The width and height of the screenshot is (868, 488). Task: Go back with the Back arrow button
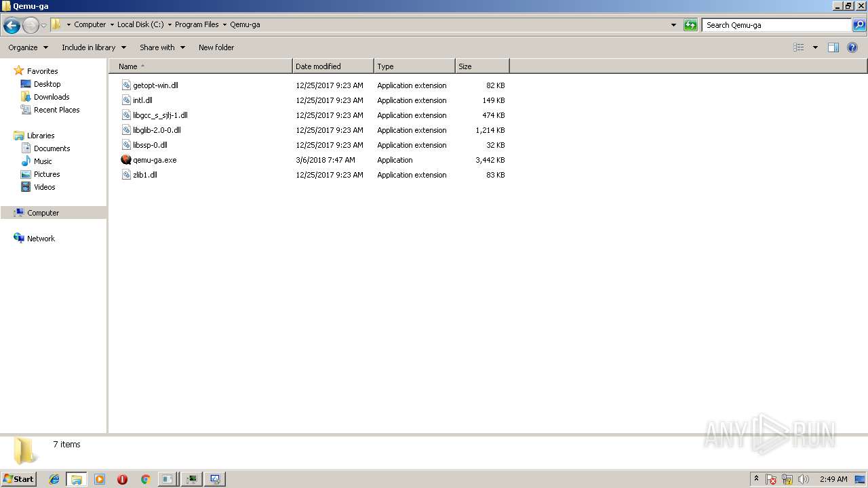pos(12,26)
